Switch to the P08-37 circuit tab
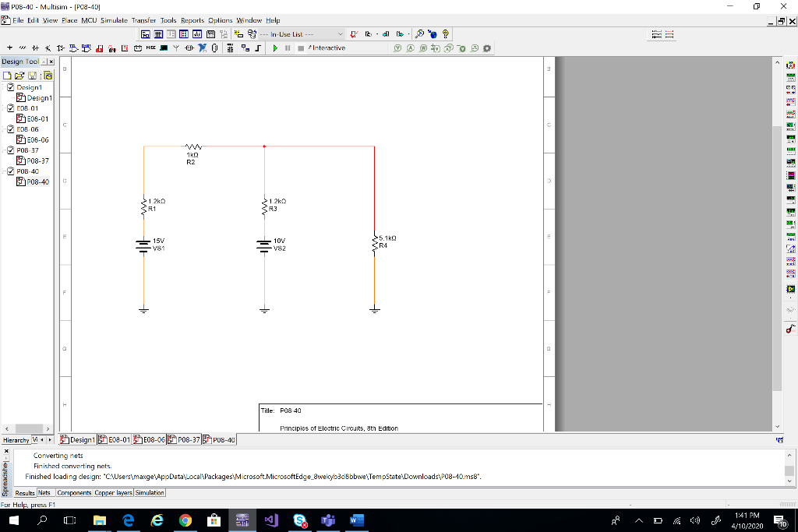The width and height of the screenshot is (798, 532). (x=185, y=439)
